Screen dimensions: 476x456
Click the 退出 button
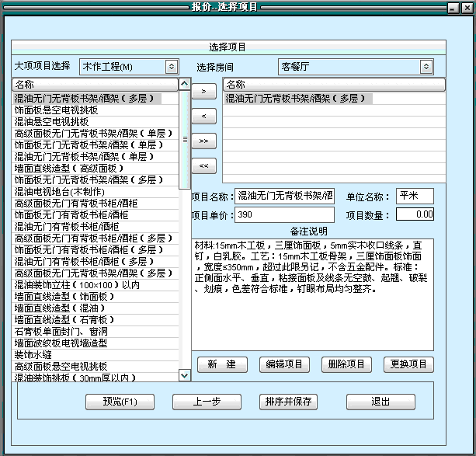click(x=380, y=402)
